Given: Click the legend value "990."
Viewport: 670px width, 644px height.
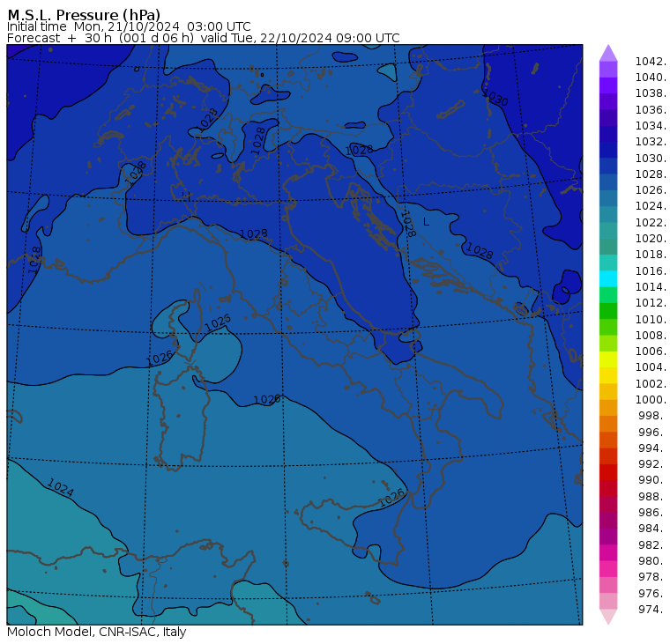Looking at the screenshot, I should coord(652,480).
